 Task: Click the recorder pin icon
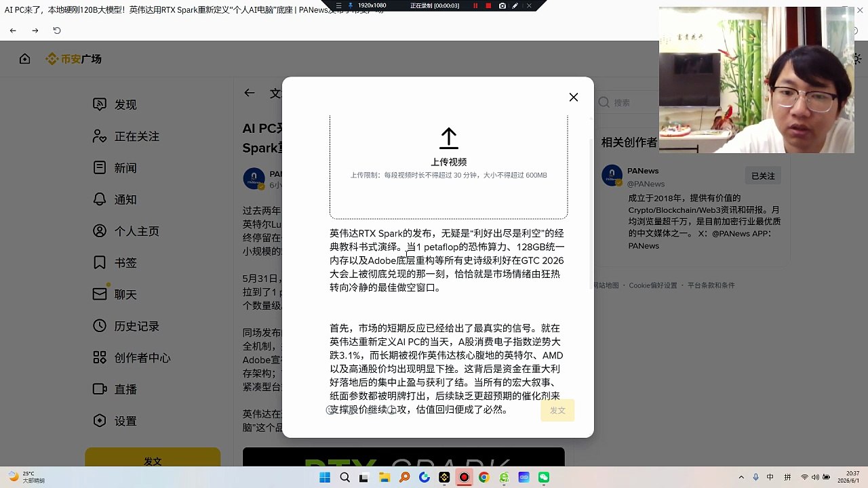(x=351, y=5)
